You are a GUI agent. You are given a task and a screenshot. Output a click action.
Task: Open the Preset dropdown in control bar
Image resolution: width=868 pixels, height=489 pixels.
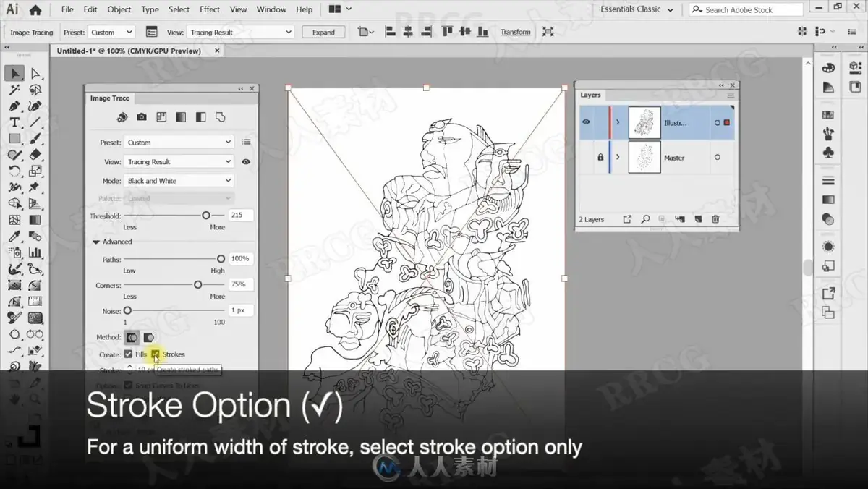pyautogui.click(x=111, y=32)
